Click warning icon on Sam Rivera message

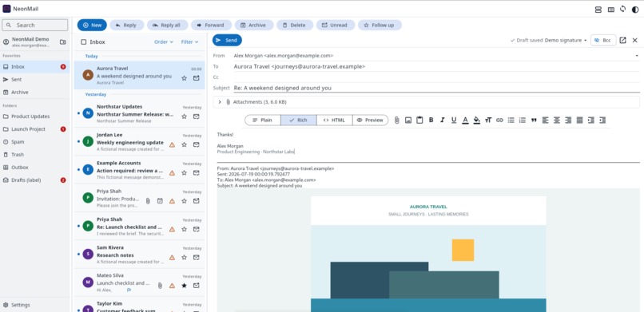pyautogui.click(x=172, y=258)
